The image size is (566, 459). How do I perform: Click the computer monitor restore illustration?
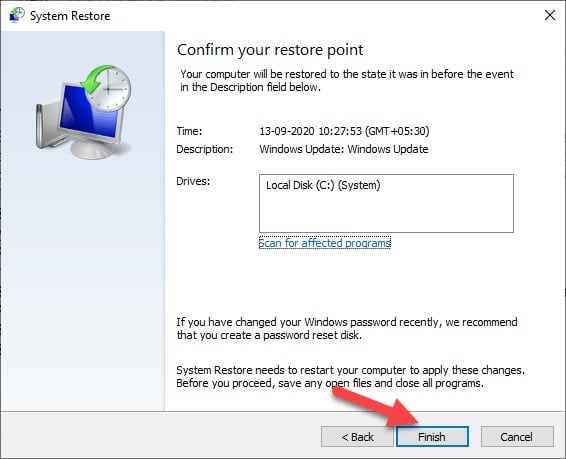pos(84,113)
